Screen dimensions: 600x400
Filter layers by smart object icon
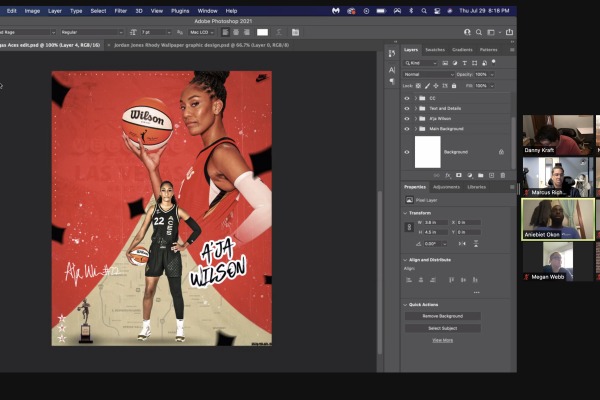484,63
